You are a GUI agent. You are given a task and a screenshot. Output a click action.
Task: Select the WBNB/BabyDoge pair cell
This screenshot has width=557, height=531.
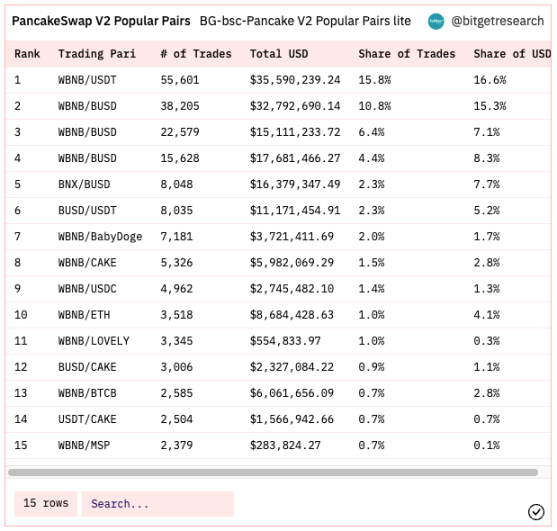pos(100,237)
